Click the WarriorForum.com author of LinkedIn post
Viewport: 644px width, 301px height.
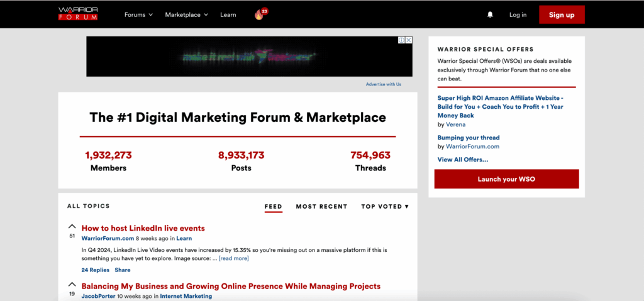[x=108, y=238]
